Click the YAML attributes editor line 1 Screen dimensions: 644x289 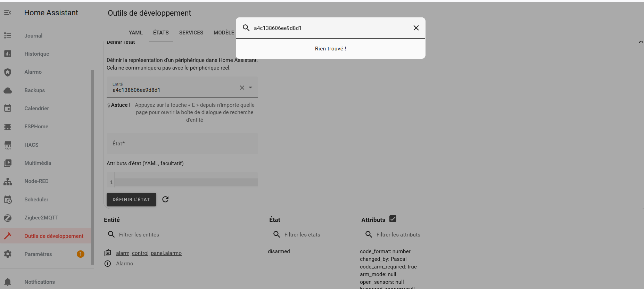186,182
